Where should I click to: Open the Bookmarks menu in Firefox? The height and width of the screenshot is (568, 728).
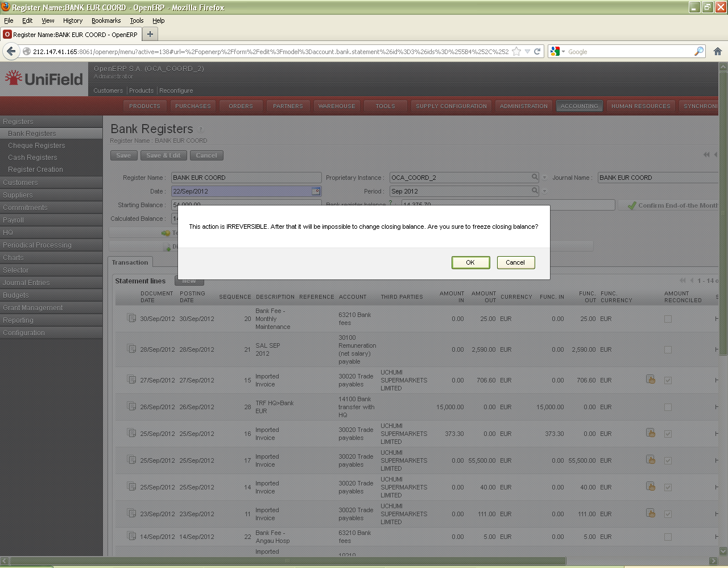pyautogui.click(x=106, y=20)
